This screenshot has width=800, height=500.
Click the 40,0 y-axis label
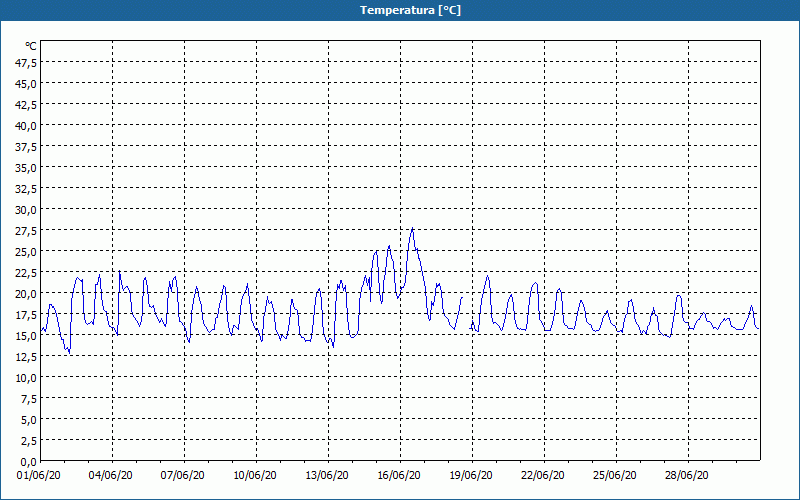pyautogui.click(x=26, y=126)
